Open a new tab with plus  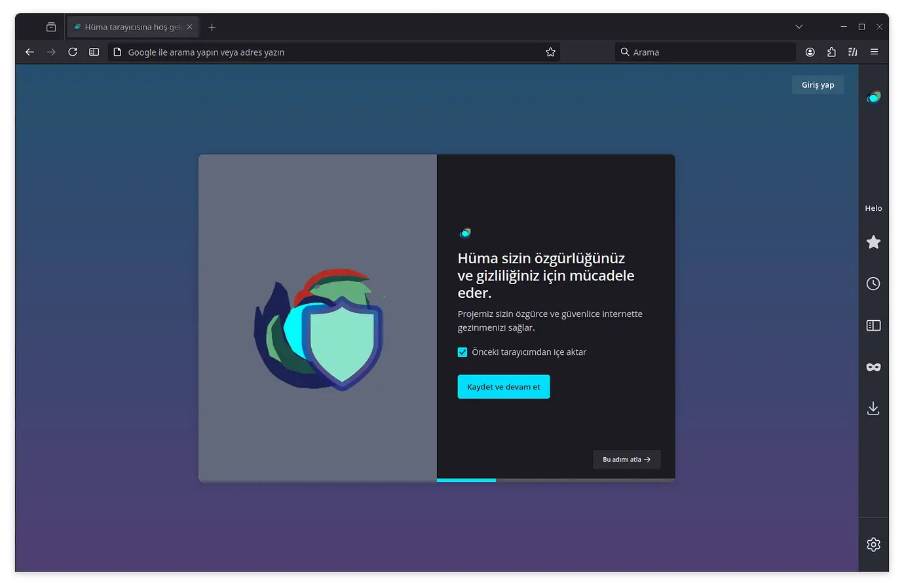212,27
